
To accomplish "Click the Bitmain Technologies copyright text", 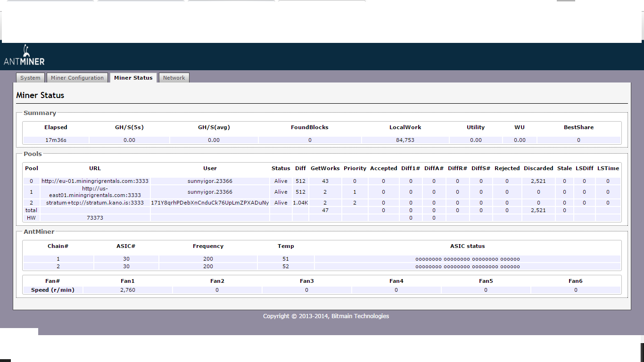I will pyautogui.click(x=326, y=316).
